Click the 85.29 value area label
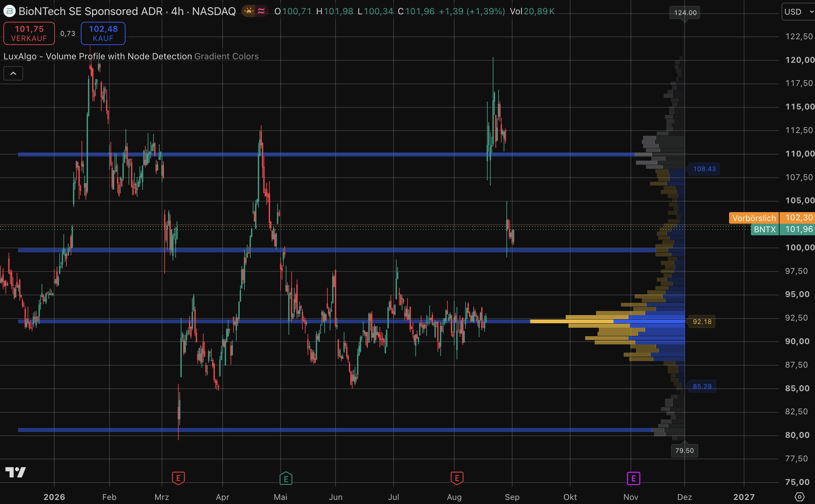The image size is (815, 504). [x=702, y=386]
